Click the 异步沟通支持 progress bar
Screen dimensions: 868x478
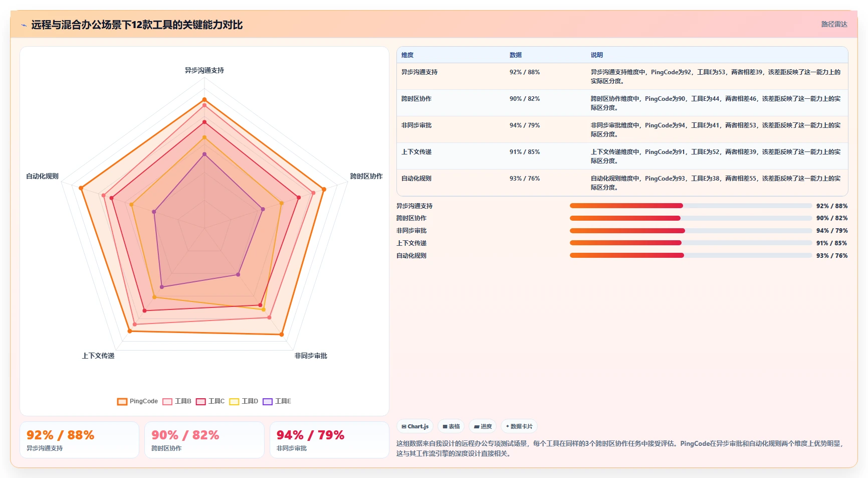691,206
